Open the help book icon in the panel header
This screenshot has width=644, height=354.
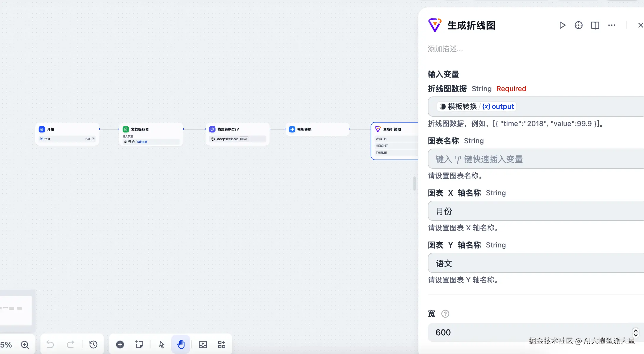click(x=595, y=25)
